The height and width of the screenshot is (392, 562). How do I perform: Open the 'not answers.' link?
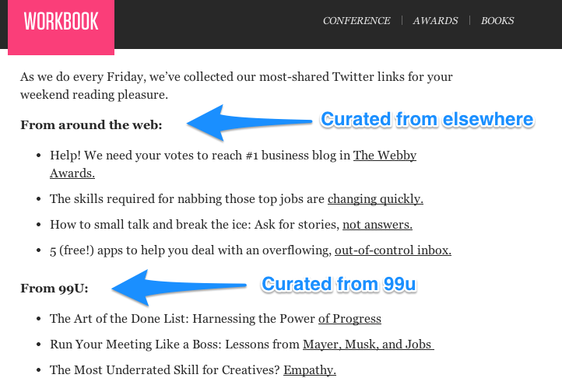point(378,225)
